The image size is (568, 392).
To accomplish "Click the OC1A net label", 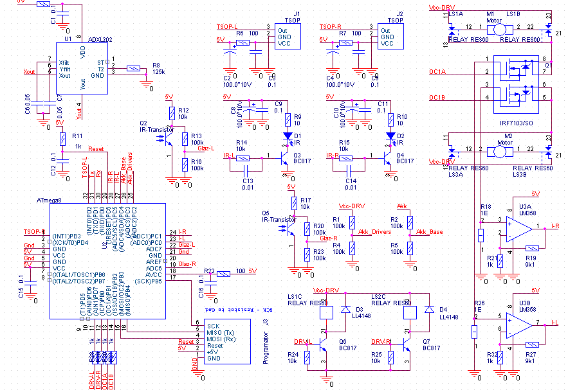I will pos(437,72).
